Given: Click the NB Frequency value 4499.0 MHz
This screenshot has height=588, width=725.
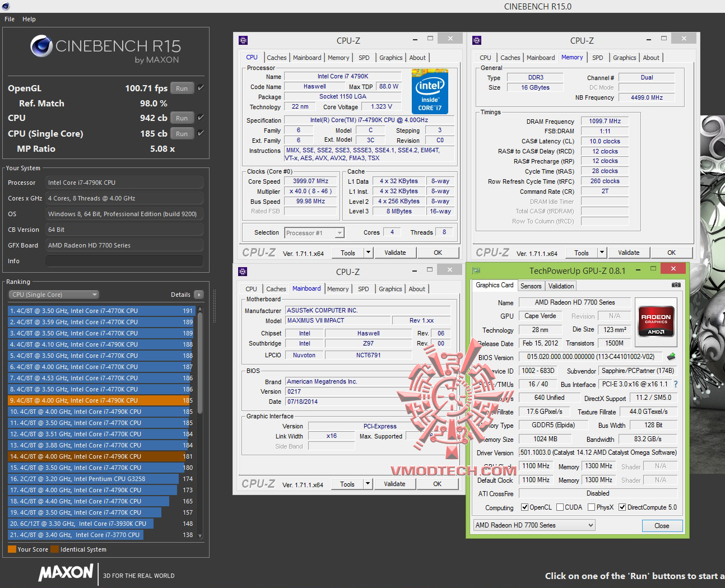Looking at the screenshot, I should pyautogui.click(x=647, y=97).
